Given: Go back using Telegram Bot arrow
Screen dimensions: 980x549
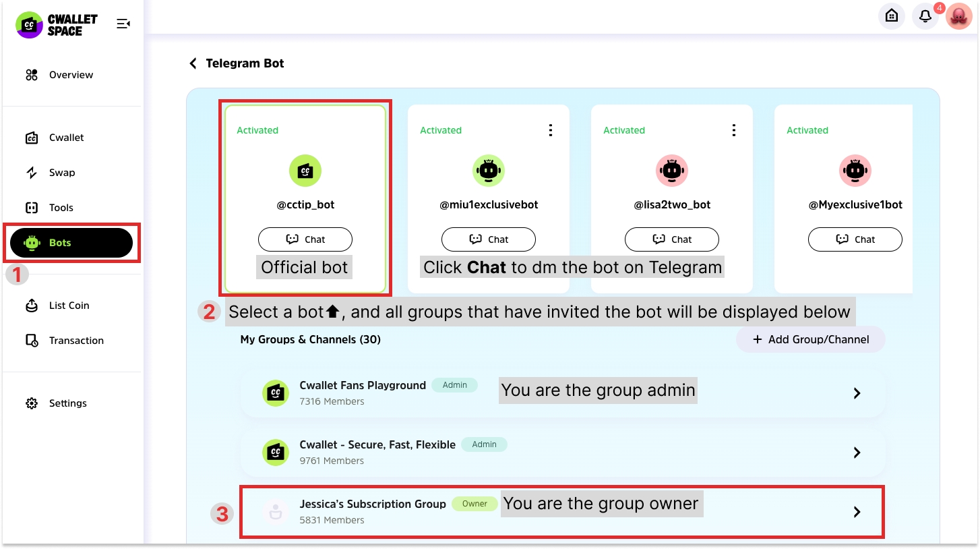Looking at the screenshot, I should tap(193, 63).
